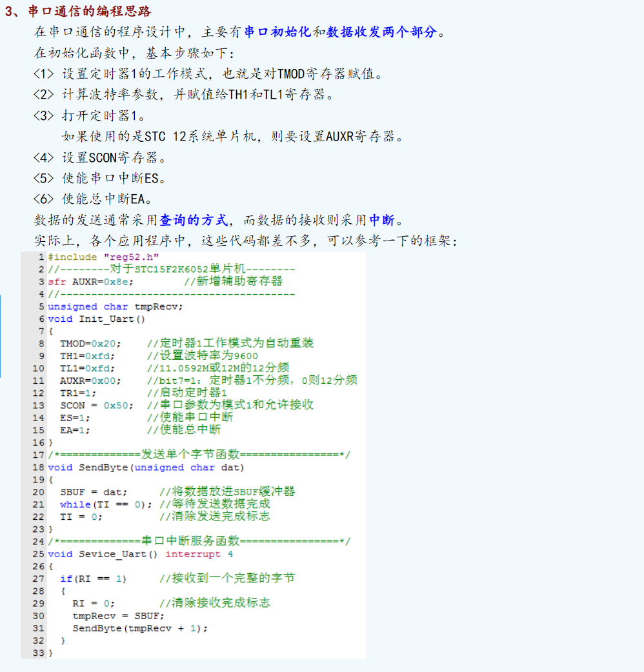644x672 pixels.
Task: Click the comment '启动定时器1'
Action: [187, 393]
